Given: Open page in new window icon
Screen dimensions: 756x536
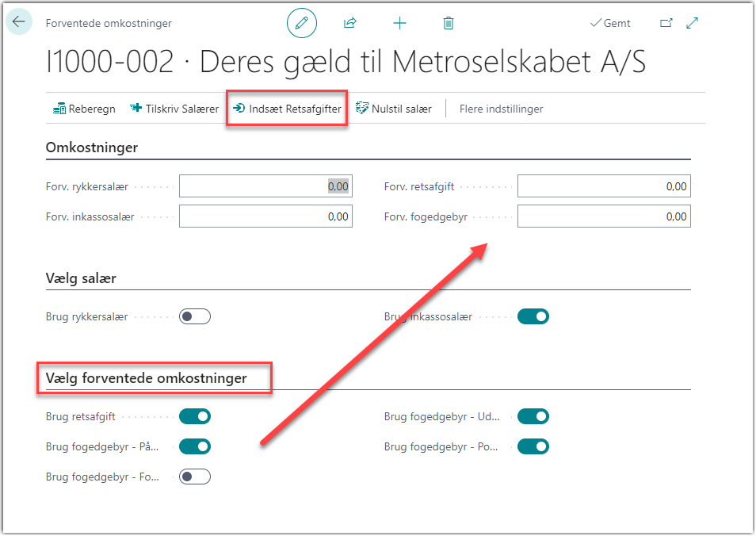Looking at the screenshot, I should (x=666, y=24).
